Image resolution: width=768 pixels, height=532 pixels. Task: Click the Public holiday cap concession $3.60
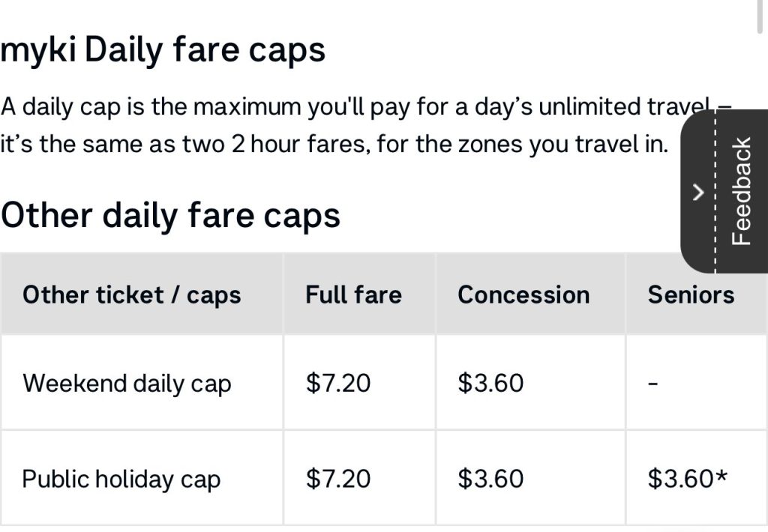tap(490, 478)
